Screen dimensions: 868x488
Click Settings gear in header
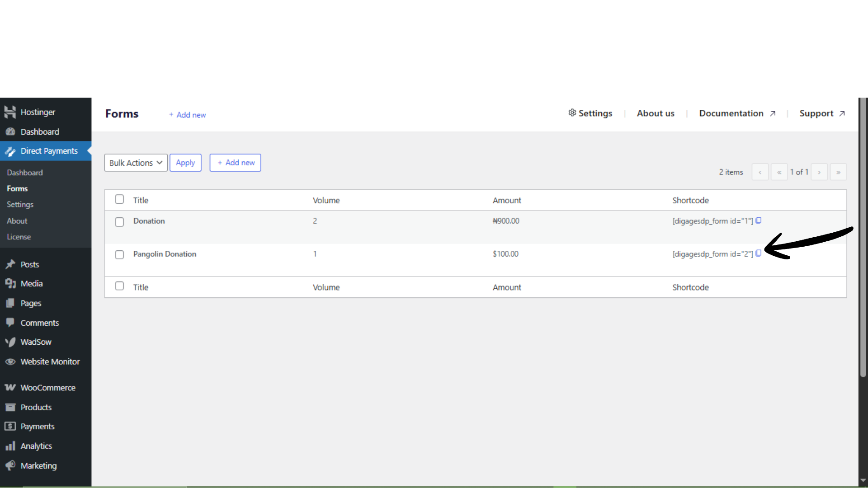click(x=572, y=113)
